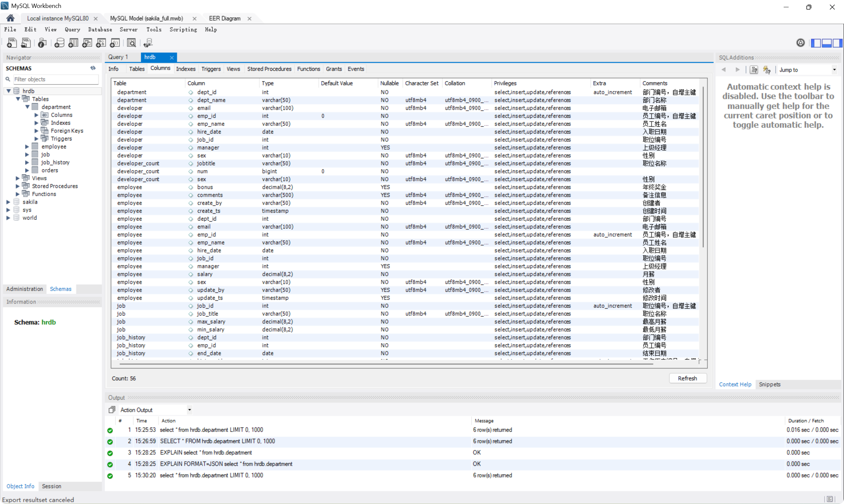Open the Action Output dropdown
This screenshot has height=504, width=844.
[x=190, y=410]
